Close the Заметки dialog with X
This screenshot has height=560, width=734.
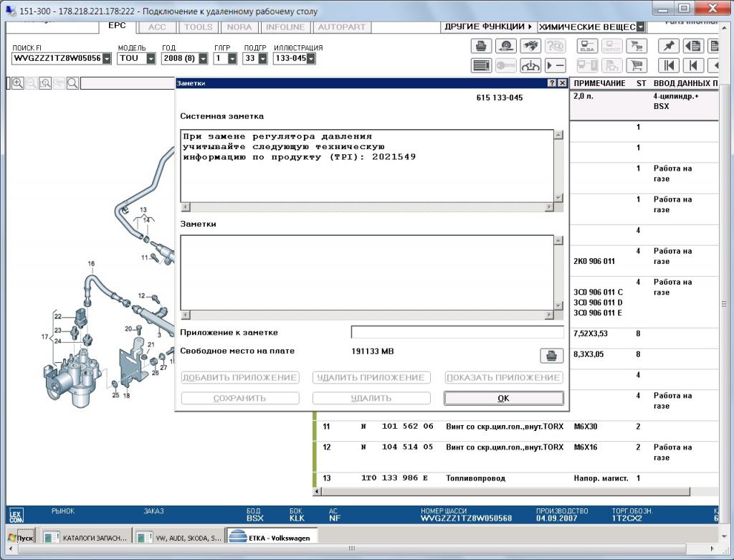point(563,83)
